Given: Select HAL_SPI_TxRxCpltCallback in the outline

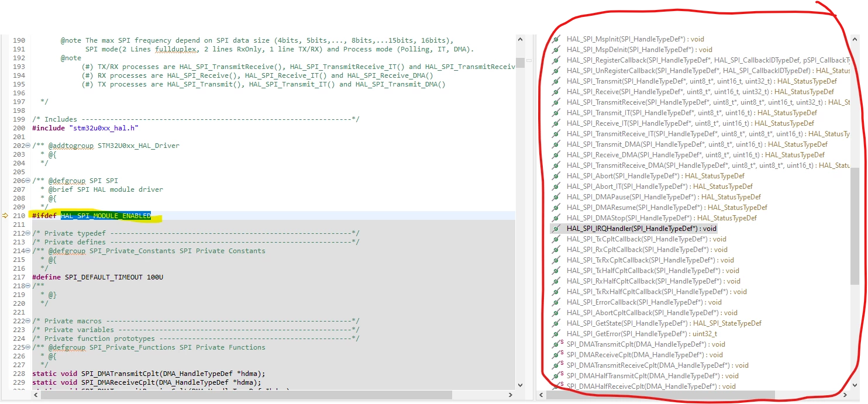Looking at the screenshot, I should coord(650,260).
